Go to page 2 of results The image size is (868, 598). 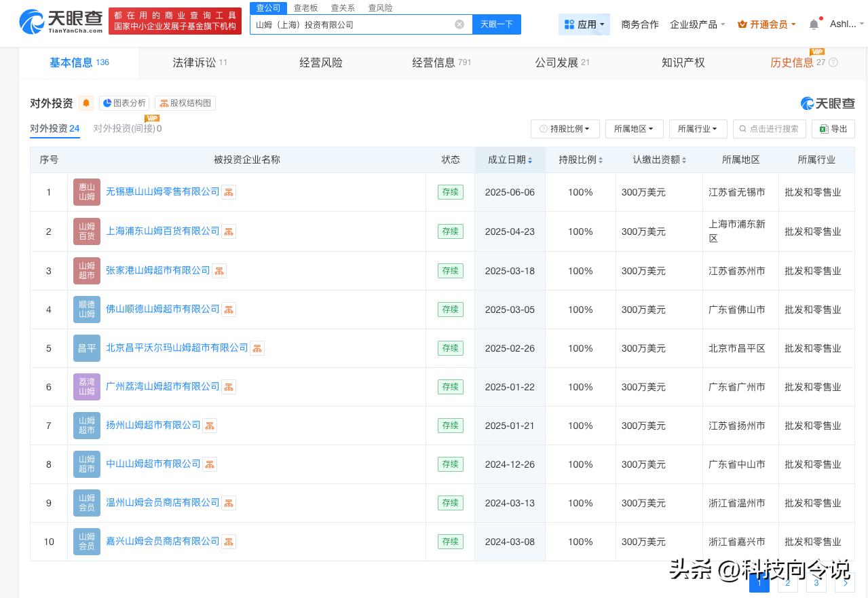click(x=788, y=582)
